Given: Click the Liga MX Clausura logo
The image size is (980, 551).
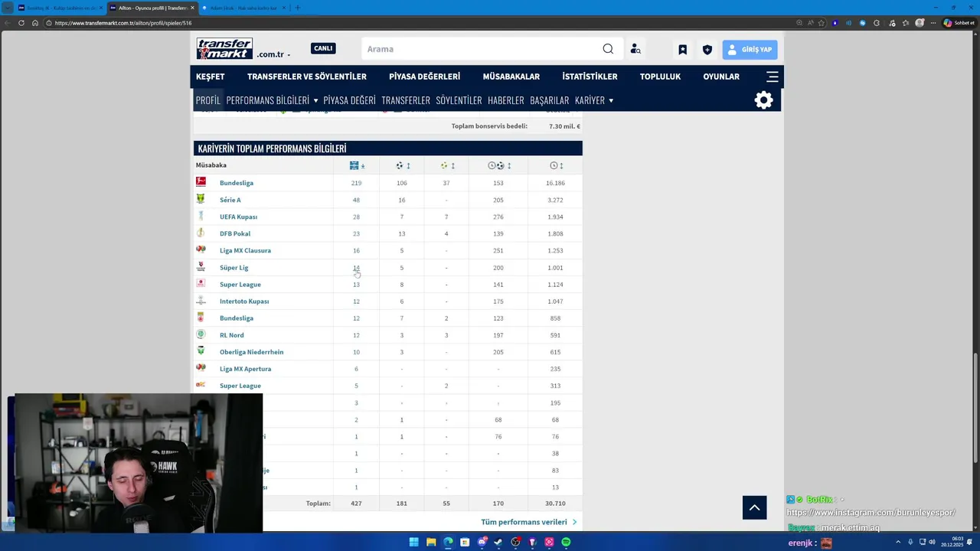Looking at the screenshot, I should tap(201, 249).
